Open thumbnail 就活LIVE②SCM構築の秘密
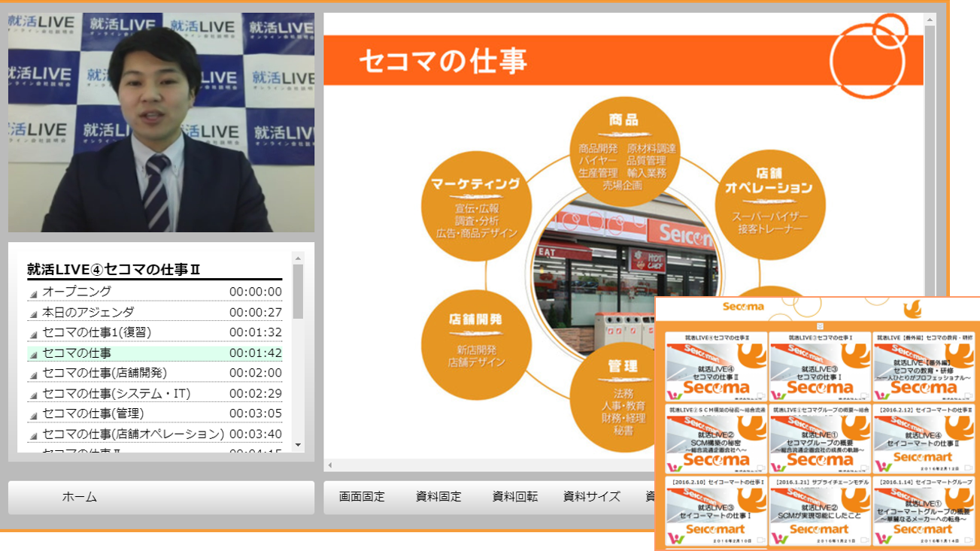The image size is (980, 551). (717, 437)
